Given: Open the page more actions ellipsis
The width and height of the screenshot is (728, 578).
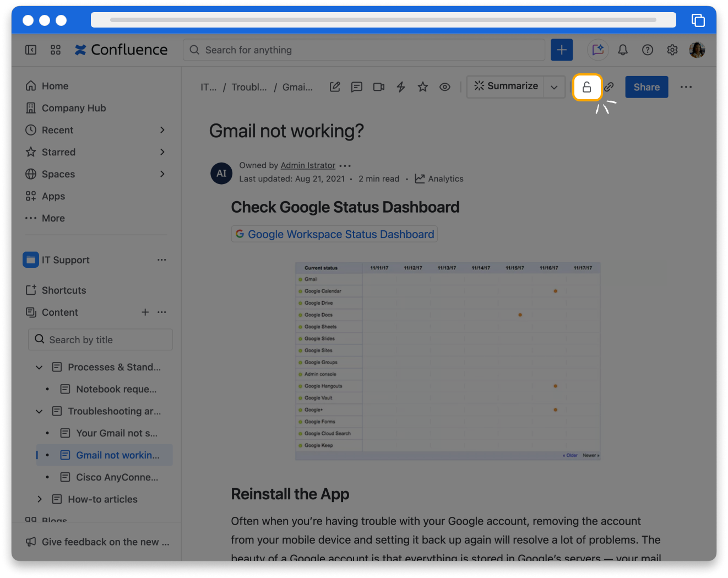Looking at the screenshot, I should [x=686, y=87].
